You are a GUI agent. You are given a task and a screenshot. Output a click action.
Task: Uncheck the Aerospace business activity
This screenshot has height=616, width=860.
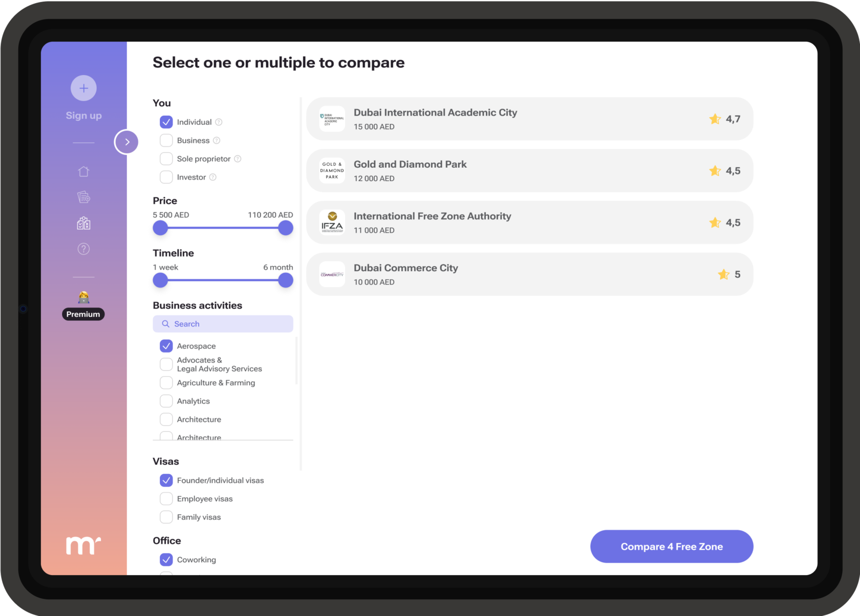[166, 346]
